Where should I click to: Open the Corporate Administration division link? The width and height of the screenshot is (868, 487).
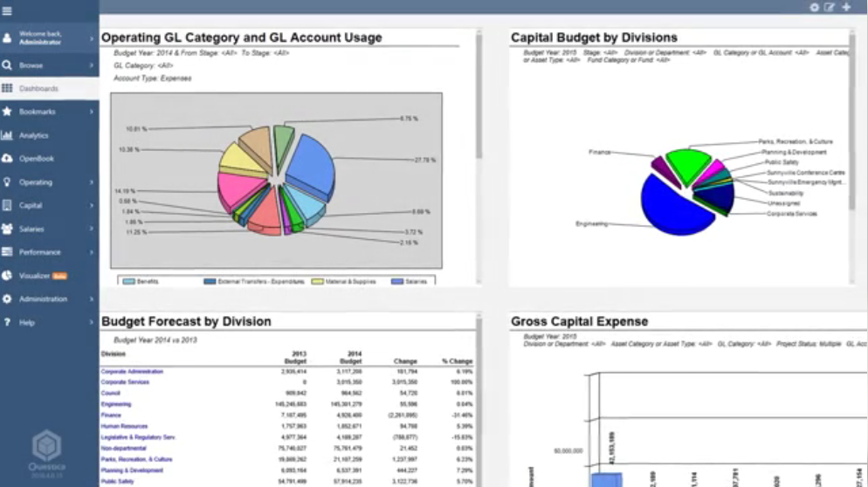coord(132,371)
